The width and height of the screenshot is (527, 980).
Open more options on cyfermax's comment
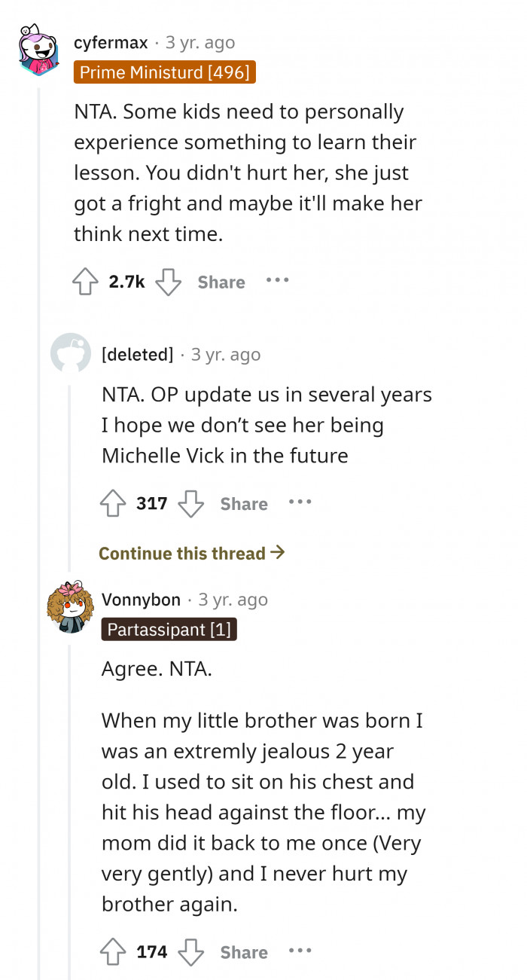pyautogui.click(x=278, y=281)
